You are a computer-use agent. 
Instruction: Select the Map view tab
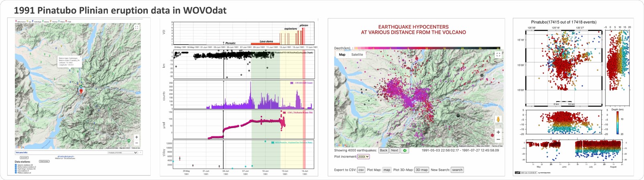pyautogui.click(x=342, y=55)
